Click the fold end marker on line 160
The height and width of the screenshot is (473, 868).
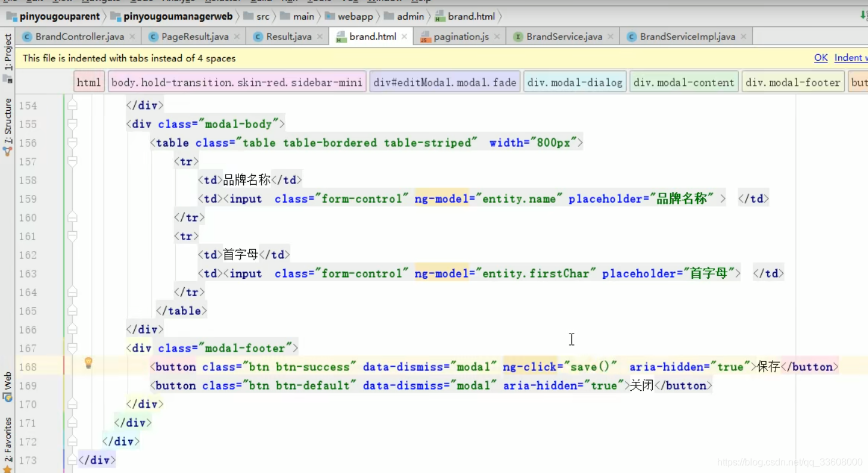(x=72, y=217)
